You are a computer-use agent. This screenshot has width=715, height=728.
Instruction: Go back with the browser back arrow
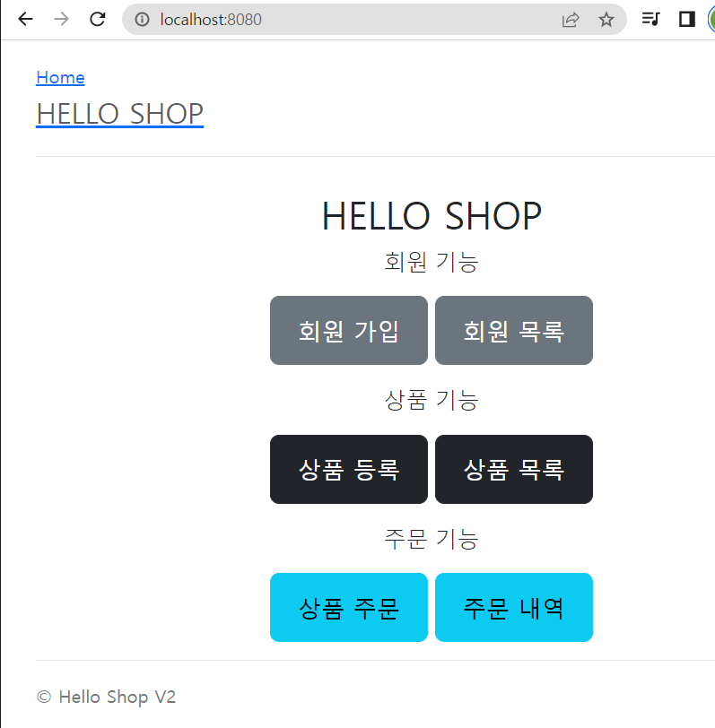click(x=25, y=19)
